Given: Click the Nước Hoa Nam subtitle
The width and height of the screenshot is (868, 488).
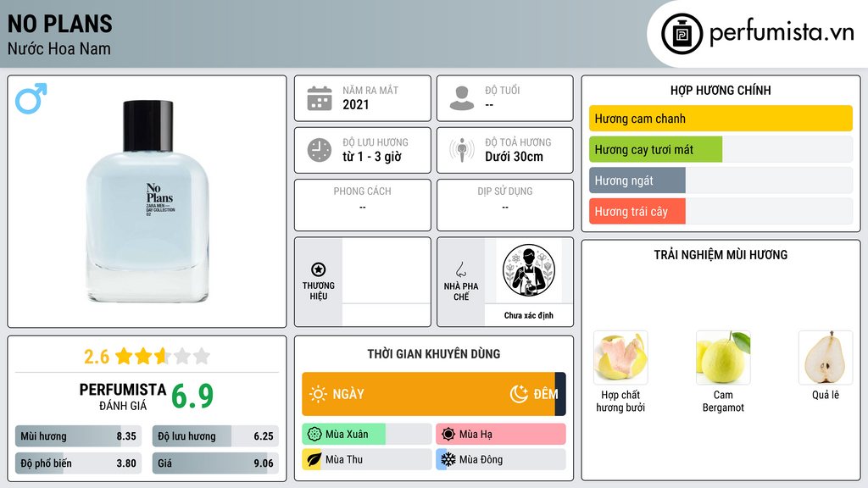Looking at the screenshot, I should [x=58, y=49].
